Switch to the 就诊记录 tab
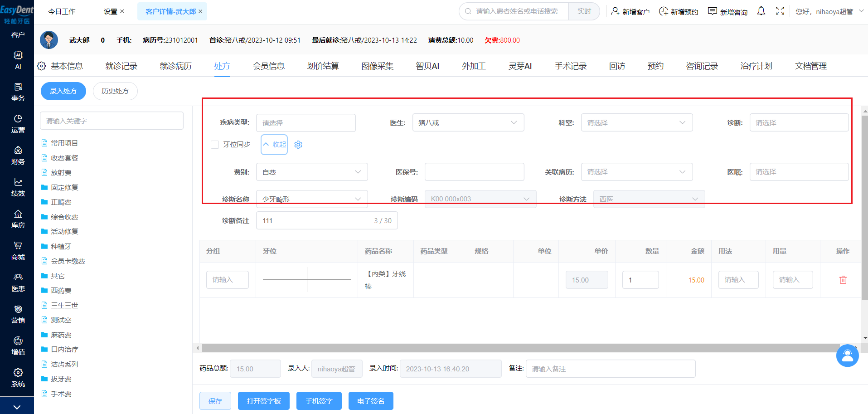 tap(121, 66)
